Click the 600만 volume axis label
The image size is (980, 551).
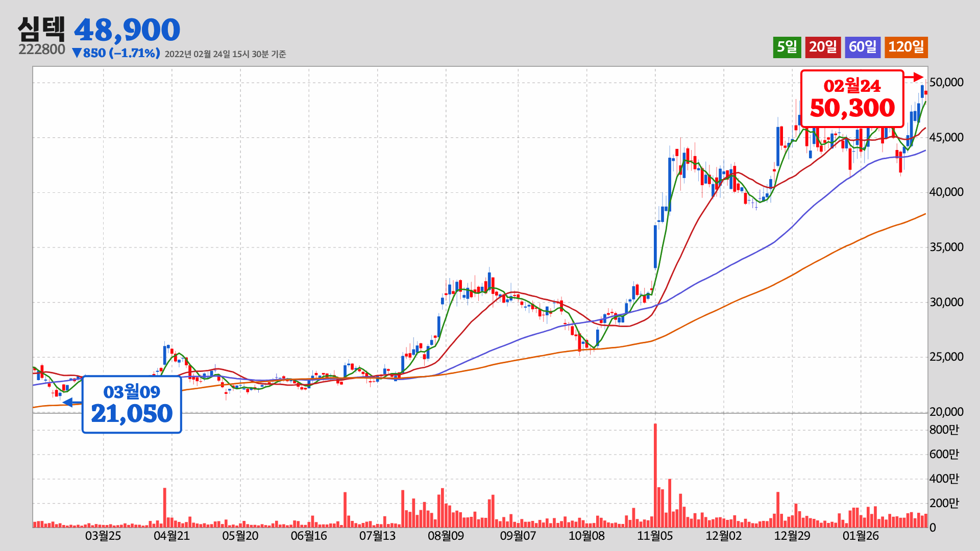point(944,454)
